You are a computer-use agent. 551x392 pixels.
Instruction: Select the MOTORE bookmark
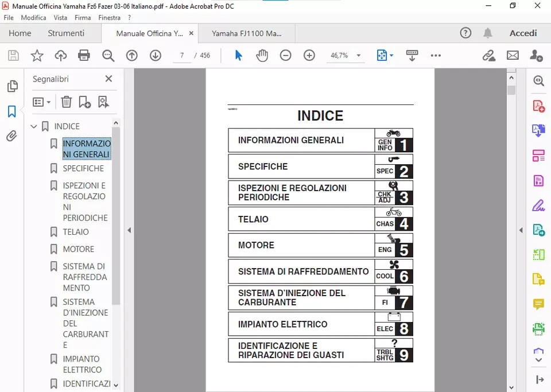79,249
